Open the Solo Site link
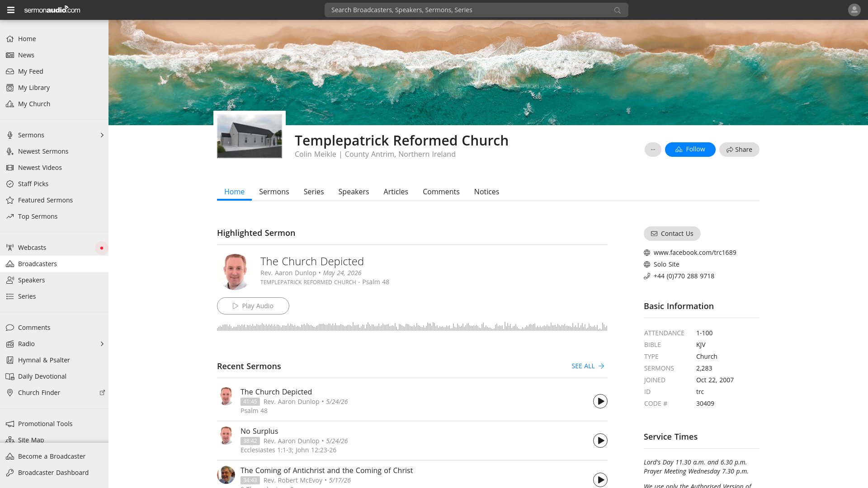 (x=666, y=264)
